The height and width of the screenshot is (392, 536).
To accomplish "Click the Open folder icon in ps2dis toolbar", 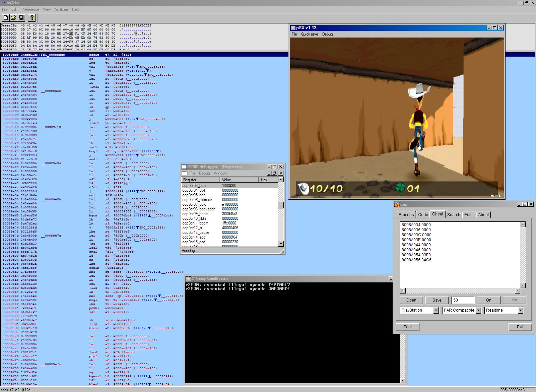I will 13,18.
